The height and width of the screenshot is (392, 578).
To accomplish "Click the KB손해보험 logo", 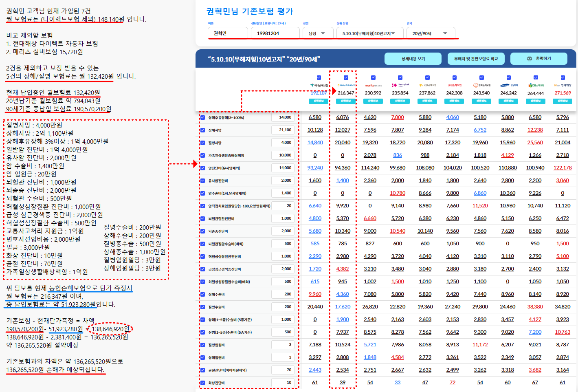I will tap(427, 86).
